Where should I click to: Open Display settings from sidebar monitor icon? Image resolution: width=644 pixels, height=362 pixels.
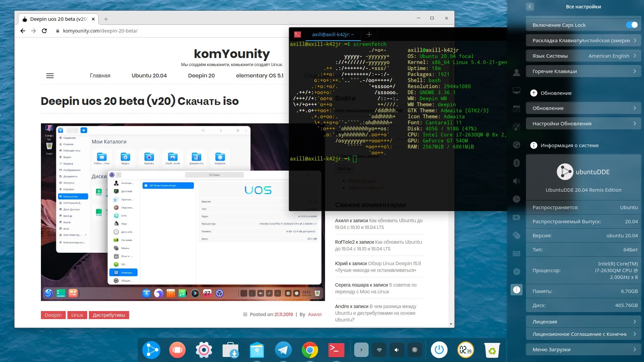tap(517, 90)
